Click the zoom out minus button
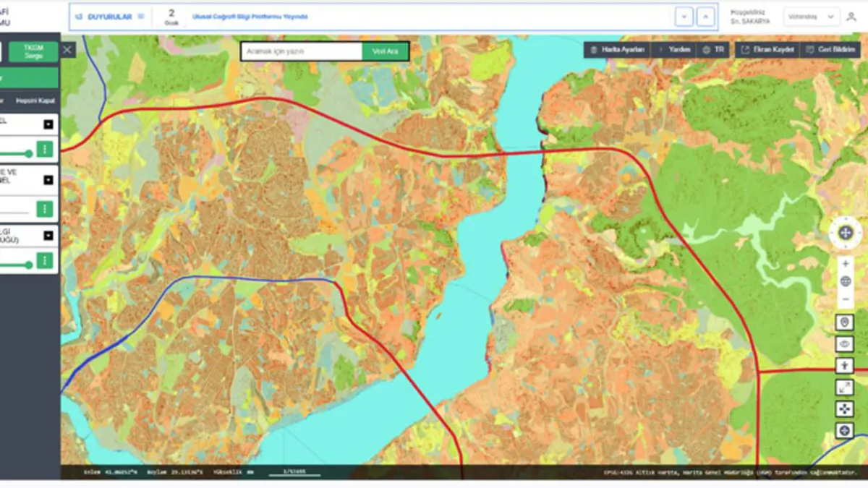The image size is (868, 488). tap(845, 299)
